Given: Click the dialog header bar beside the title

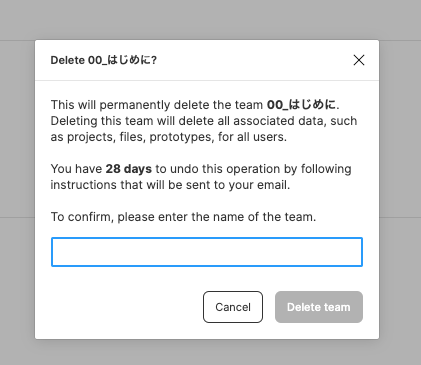Looking at the screenshot, I should tap(253, 60).
